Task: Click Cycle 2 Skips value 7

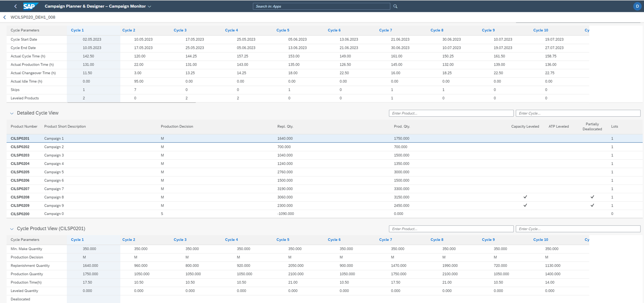Action: [x=135, y=90]
